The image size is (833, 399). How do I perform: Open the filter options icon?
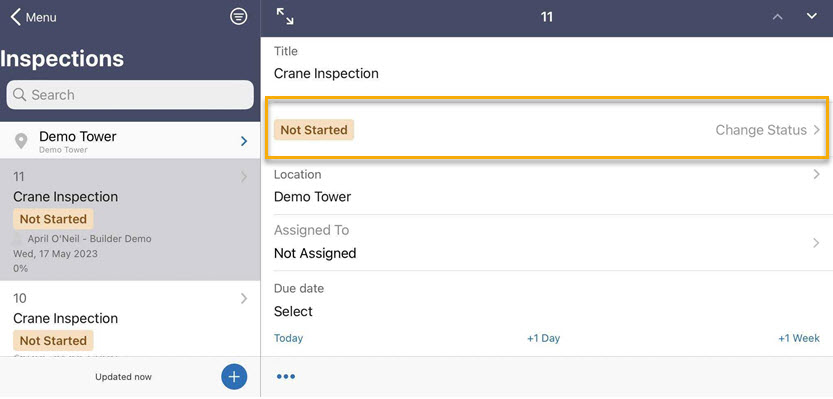point(239,17)
